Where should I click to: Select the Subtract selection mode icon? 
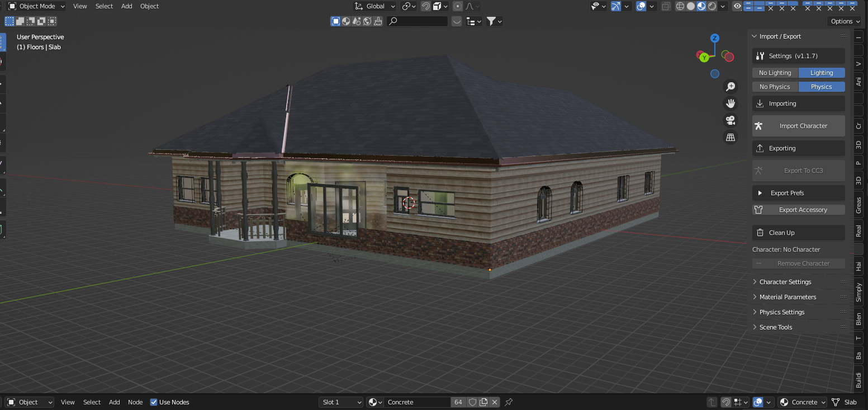tap(31, 21)
